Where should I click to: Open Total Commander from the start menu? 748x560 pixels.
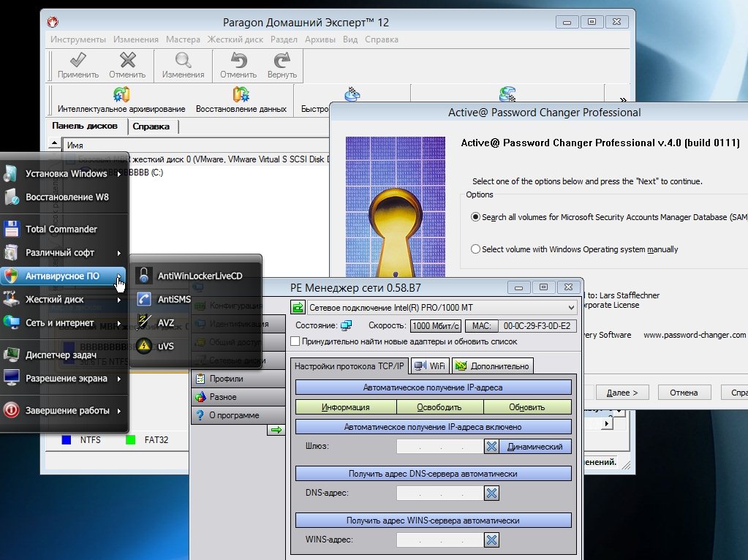61,229
